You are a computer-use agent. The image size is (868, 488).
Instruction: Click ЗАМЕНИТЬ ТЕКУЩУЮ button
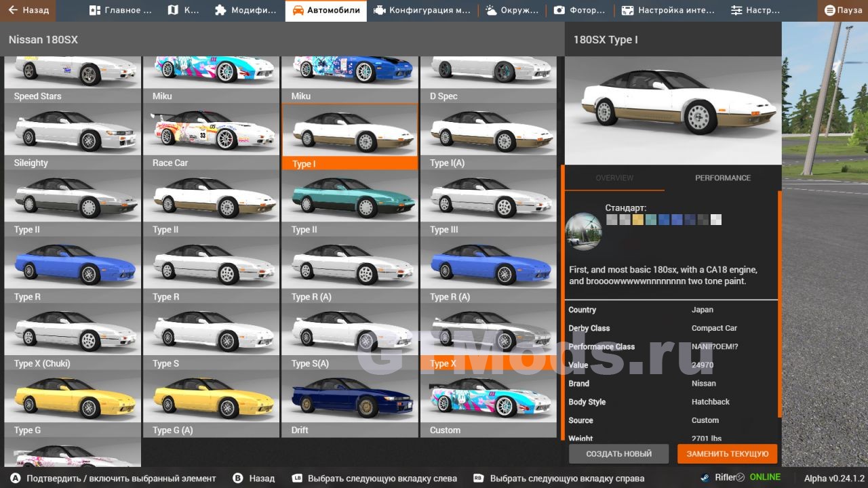(x=727, y=453)
